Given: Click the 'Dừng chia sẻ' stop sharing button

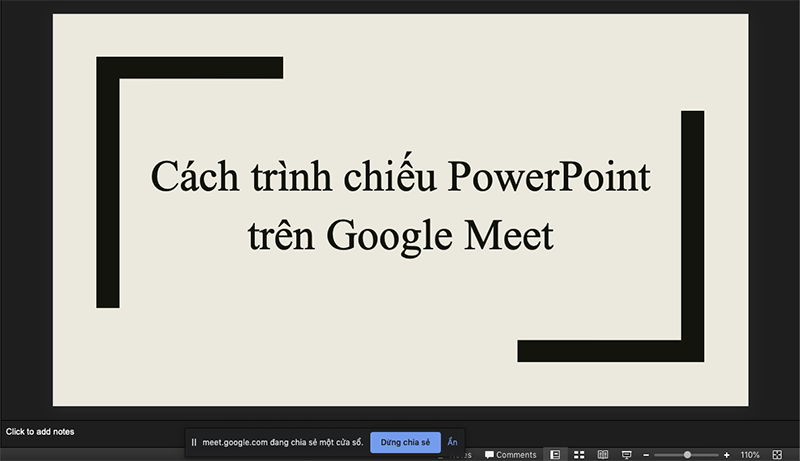Looking at the screenshot, I should pos(405,442).
